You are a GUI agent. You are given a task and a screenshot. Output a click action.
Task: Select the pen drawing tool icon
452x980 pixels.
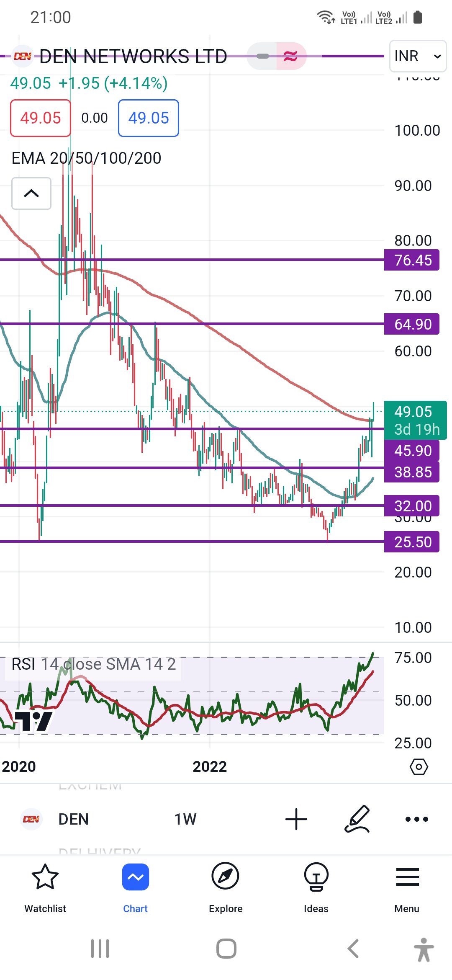[357, 819]
